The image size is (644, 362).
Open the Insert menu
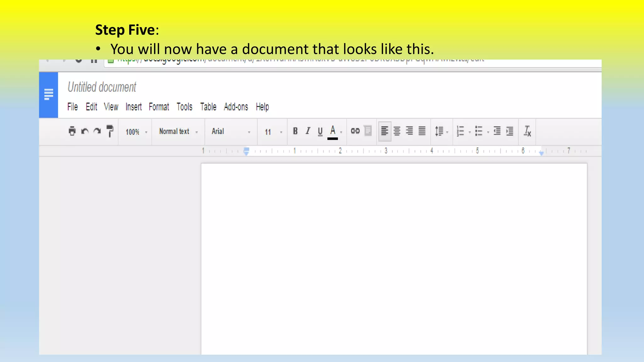[134, 107]
